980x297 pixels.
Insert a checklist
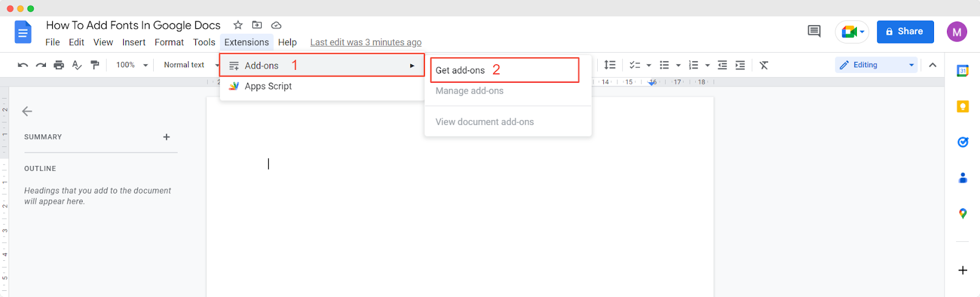point(635,65)
